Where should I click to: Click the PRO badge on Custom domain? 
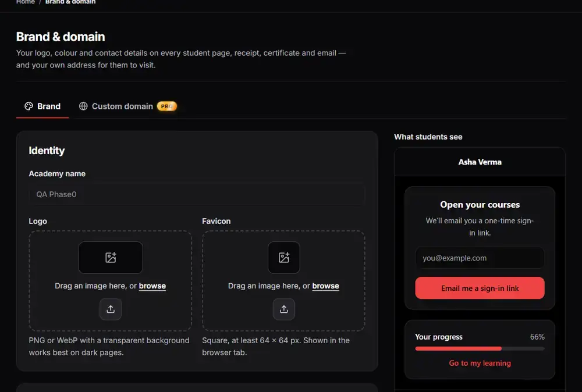pyautogui.click(x=166, y=106)
